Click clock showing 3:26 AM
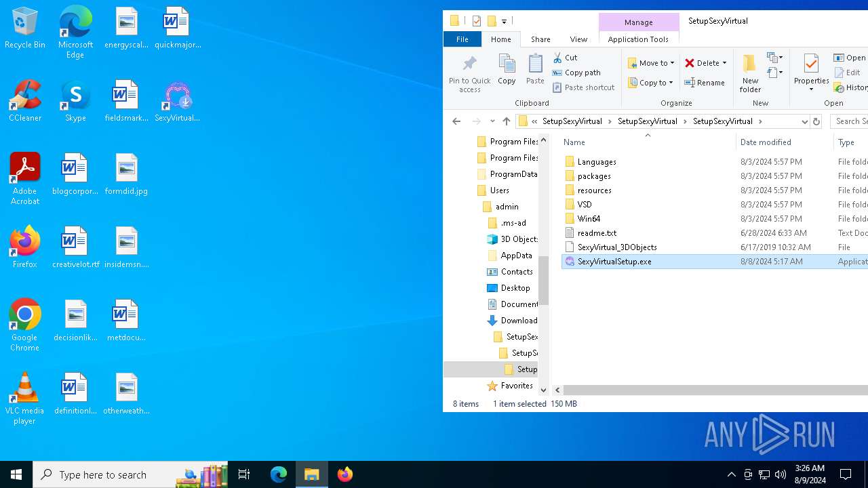 (x=810, y=474)
